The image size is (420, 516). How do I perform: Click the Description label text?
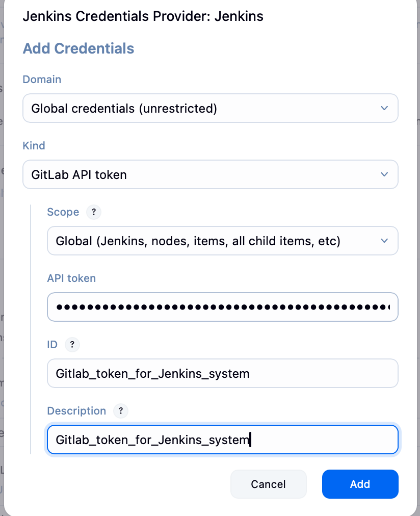point(76,411)
